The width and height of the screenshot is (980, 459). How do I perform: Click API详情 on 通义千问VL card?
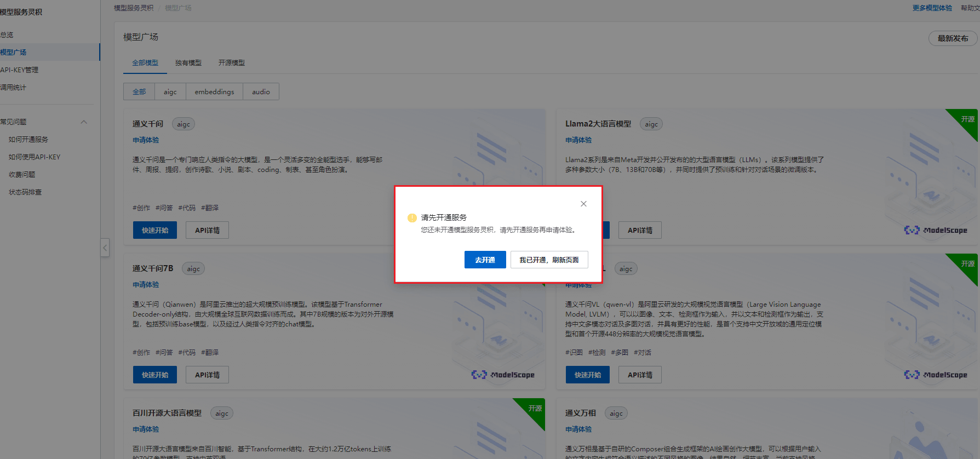tap(640, 375)
